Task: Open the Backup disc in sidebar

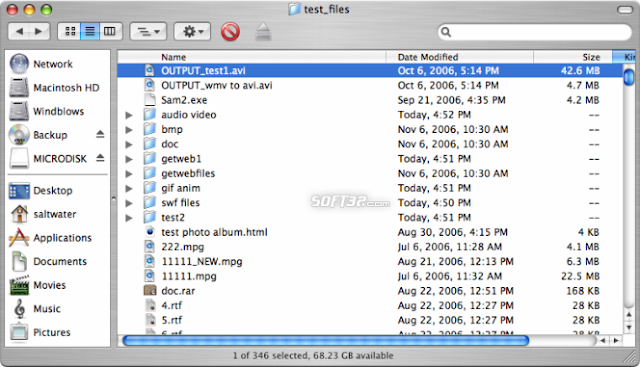Action: point(38,135)
